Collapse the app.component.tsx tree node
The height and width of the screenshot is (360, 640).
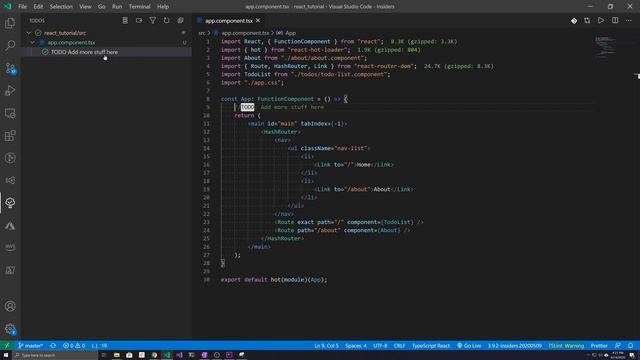(33, 42)
